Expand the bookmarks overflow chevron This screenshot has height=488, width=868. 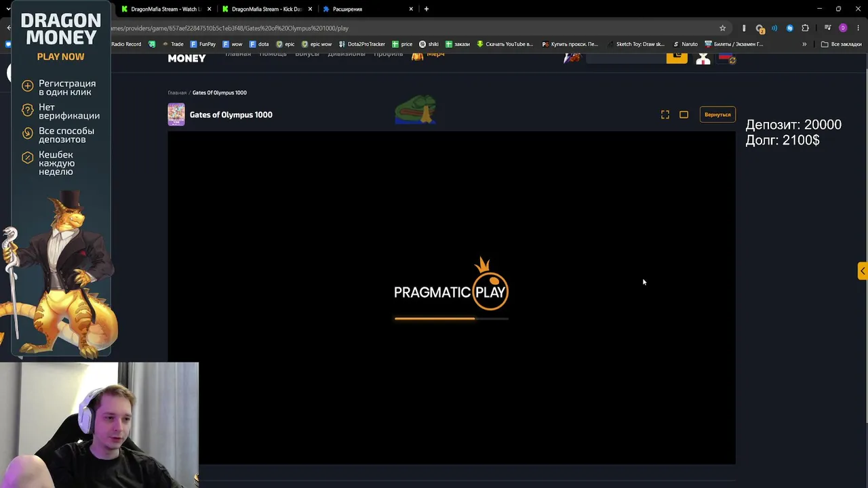click(804, 44)
